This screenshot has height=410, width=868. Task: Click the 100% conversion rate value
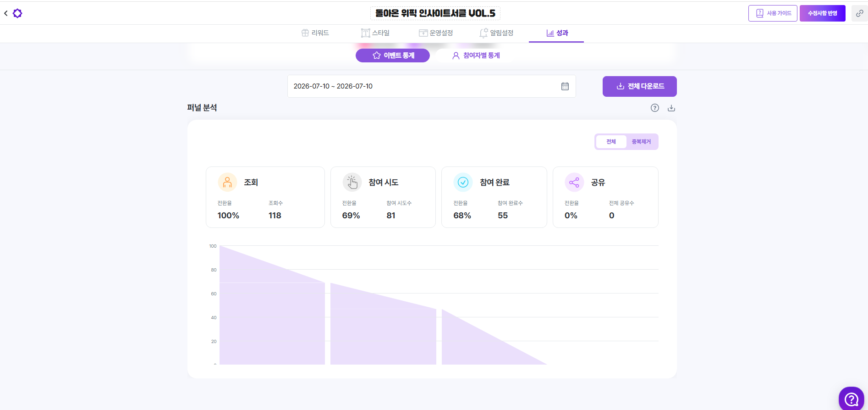[228, 216]
